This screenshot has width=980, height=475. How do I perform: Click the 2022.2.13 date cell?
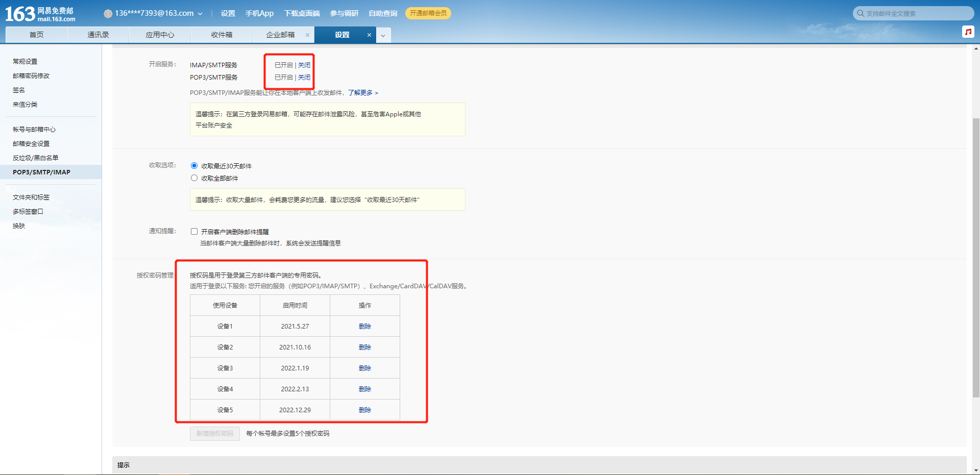295,389
